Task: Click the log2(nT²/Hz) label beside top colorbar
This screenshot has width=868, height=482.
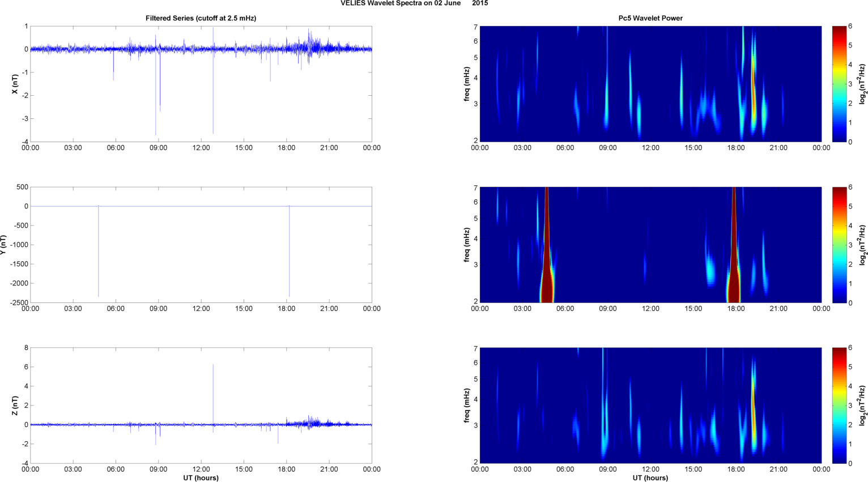Action: pos(863,84)
